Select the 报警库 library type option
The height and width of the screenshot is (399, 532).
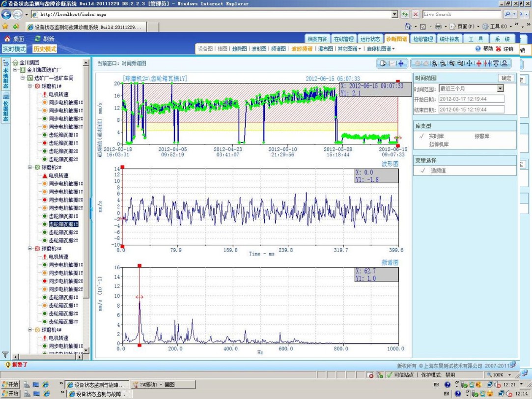coord(481,136)
